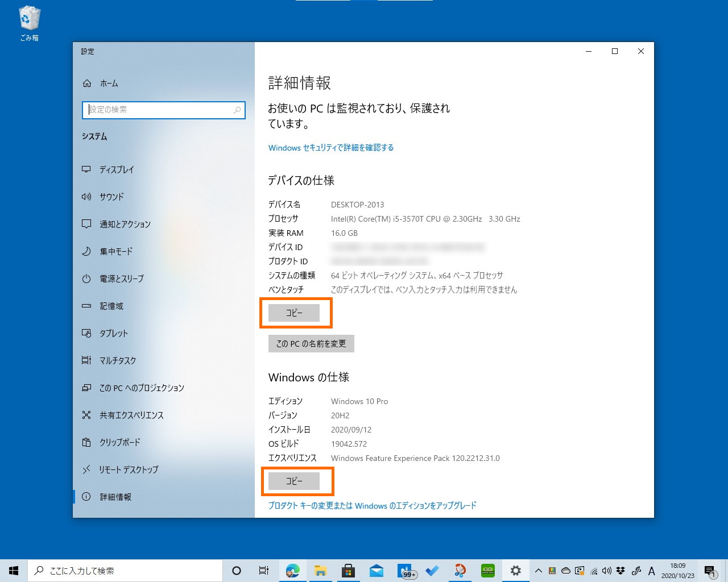
Task: Open リモートデスクトップ settings
Action: (128, 469)
